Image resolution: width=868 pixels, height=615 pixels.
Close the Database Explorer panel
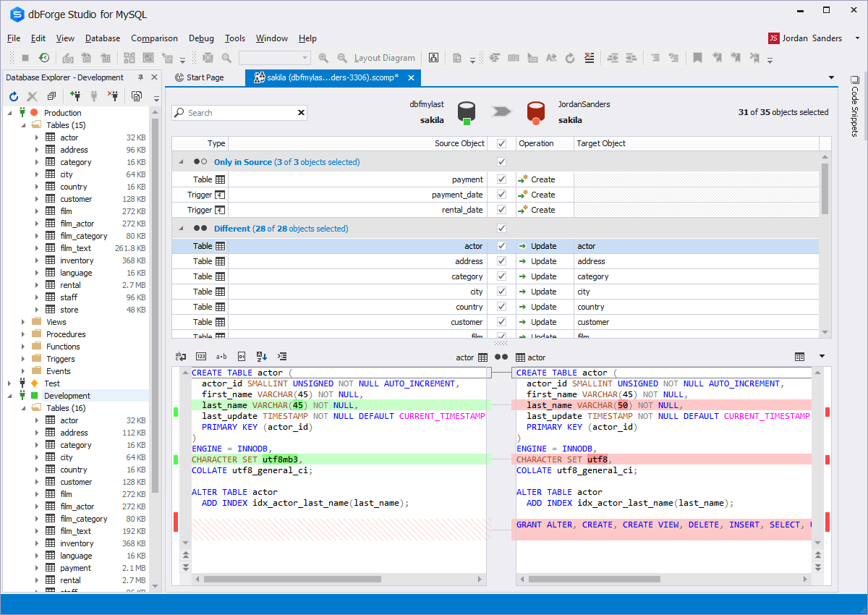click(153, 77)
